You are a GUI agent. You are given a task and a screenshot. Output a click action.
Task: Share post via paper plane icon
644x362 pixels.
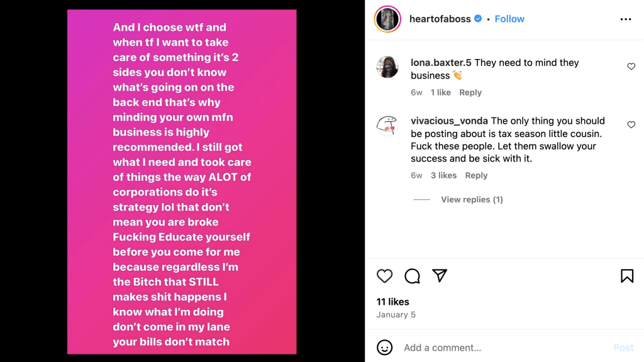click(440, 276)
